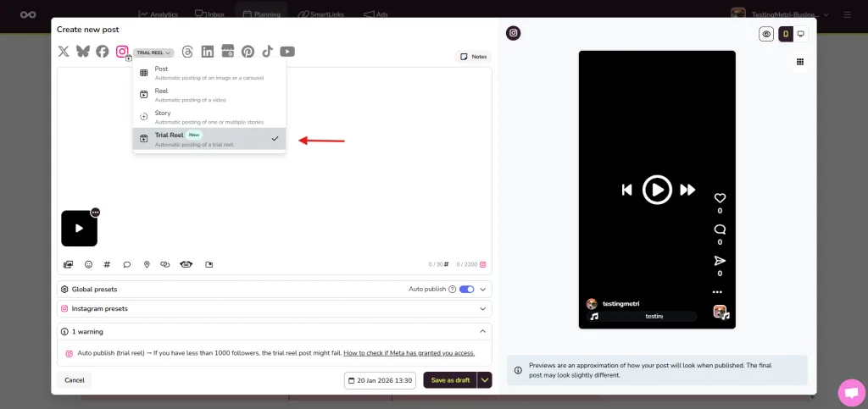Toggle the preview visibility eye icon
868x409 pixels.
point(766,35)
